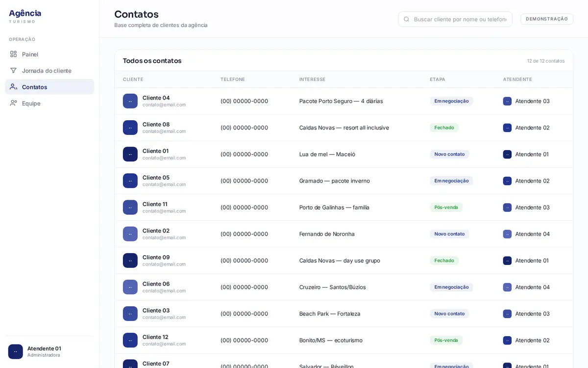The width and height of the screenshot is (588, 368).
Task: Click "Gramado — pacote inverno" interest
Action: coord(335,181)
